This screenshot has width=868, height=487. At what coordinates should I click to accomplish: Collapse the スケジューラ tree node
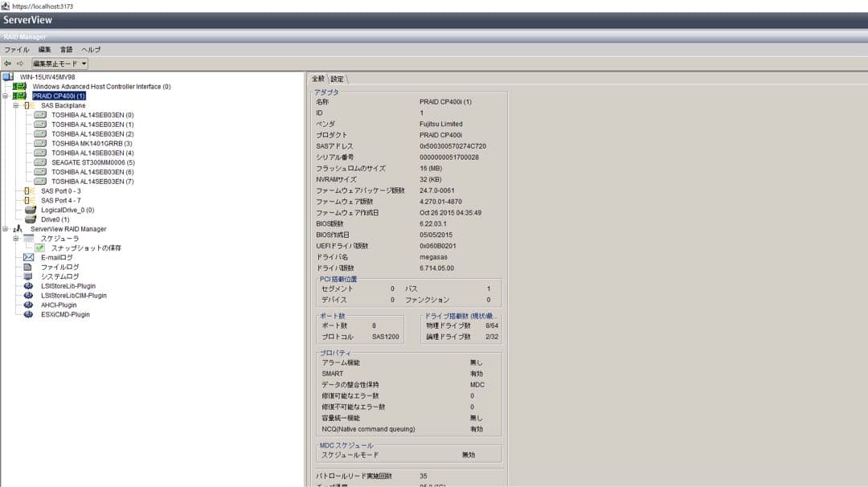(x=16, y=239)
